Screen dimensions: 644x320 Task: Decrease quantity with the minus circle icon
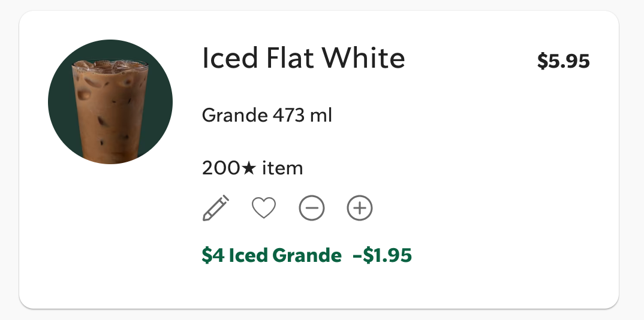point(312,209)
